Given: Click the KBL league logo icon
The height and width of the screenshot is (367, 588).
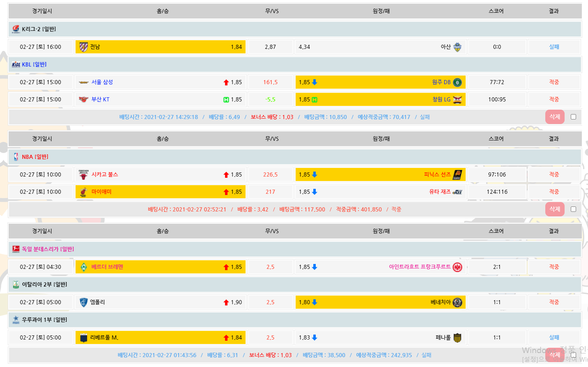Looking at the screenshot, I should (16, 64).
